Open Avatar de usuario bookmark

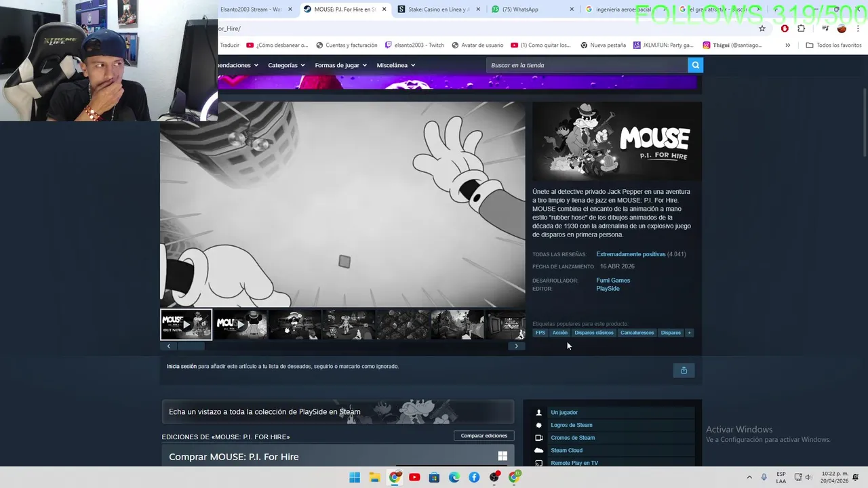pos(477,45)
